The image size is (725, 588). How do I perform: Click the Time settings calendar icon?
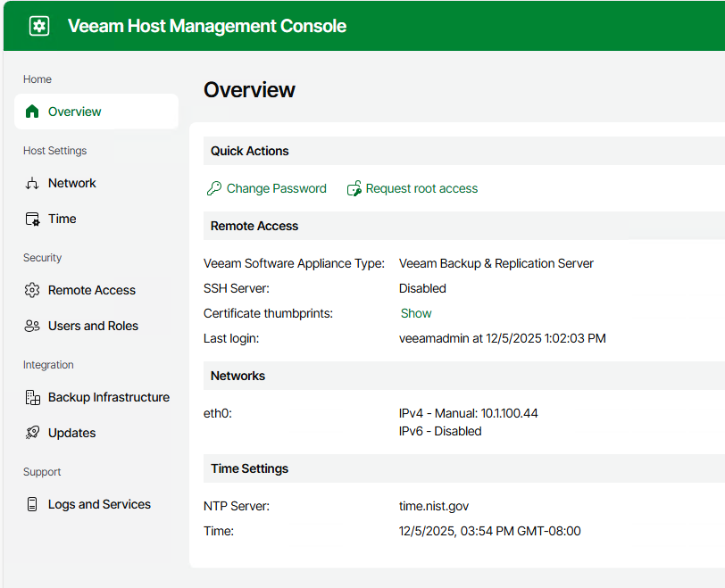[x=32, y=219]
